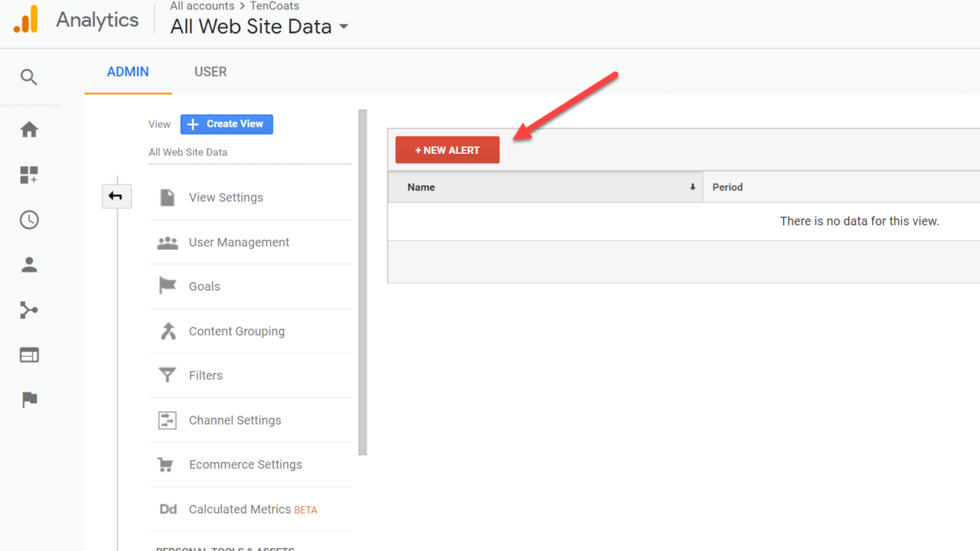Open Realtime clock icon in sidebar
Viewport: 980px width, 551px height.
(29, 220)
